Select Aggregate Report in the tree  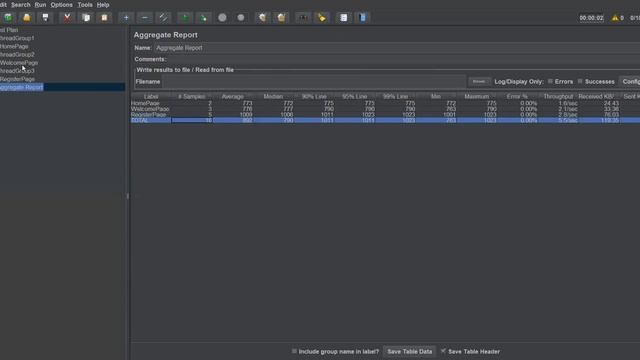coord(21,87)
